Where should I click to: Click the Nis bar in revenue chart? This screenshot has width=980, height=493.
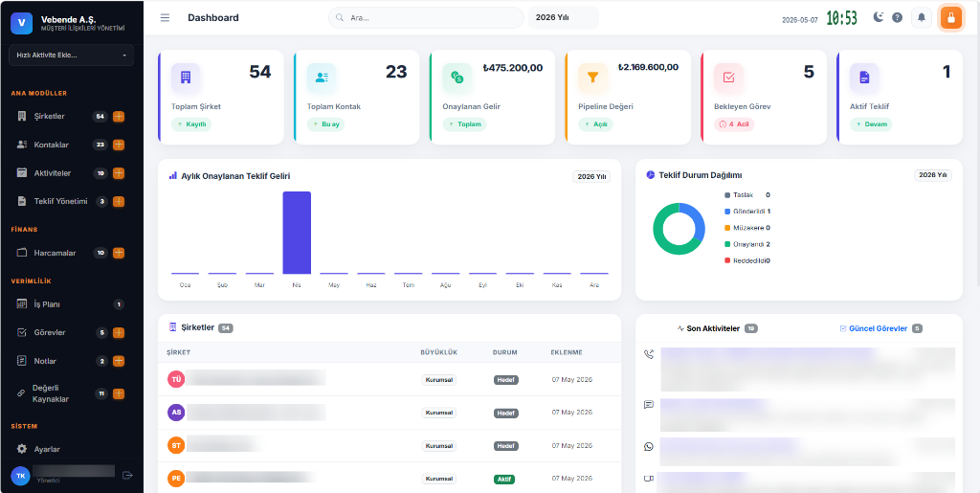tap(297, 233)
